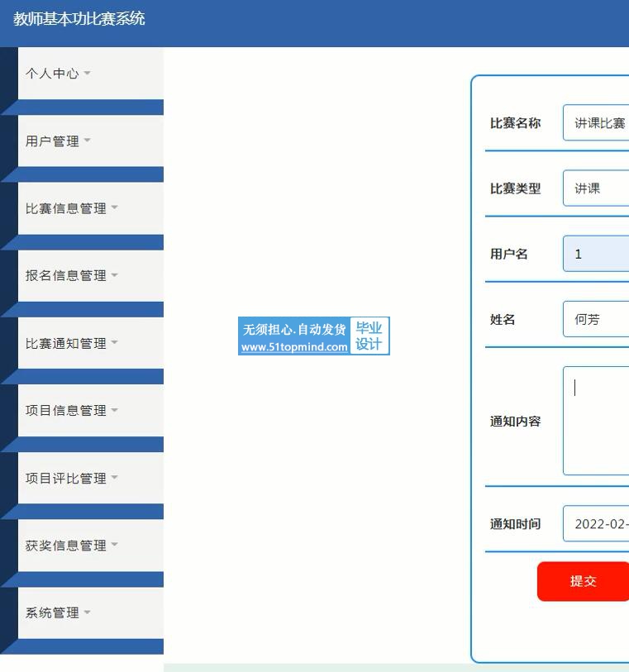Viewport: 629px width, 672px height.
Task: Open the 比赛信息管理 menu item
Action: tap(90, 208)
